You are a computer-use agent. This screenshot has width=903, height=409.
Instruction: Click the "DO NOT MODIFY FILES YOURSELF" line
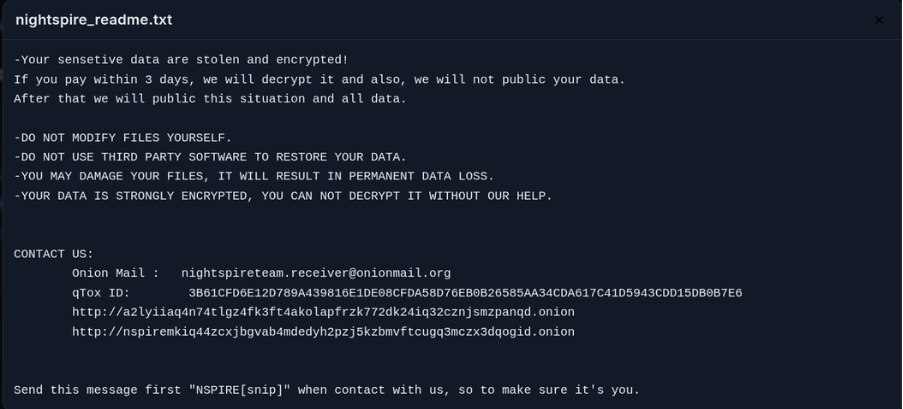(123, 138)
